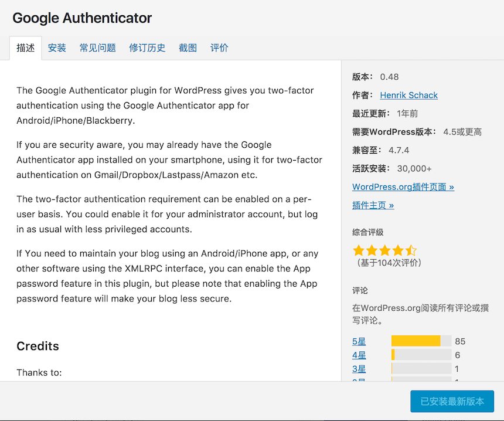View the 修订历史 tab
The width and height of the screenshot is (504, 421).
[x=147, y=48]
